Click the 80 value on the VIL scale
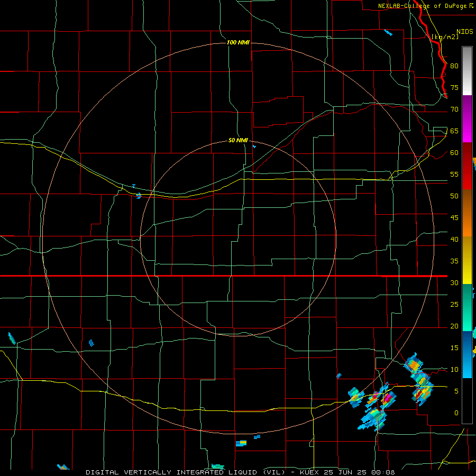The image size is (476, 476). (x=454, y=66)
